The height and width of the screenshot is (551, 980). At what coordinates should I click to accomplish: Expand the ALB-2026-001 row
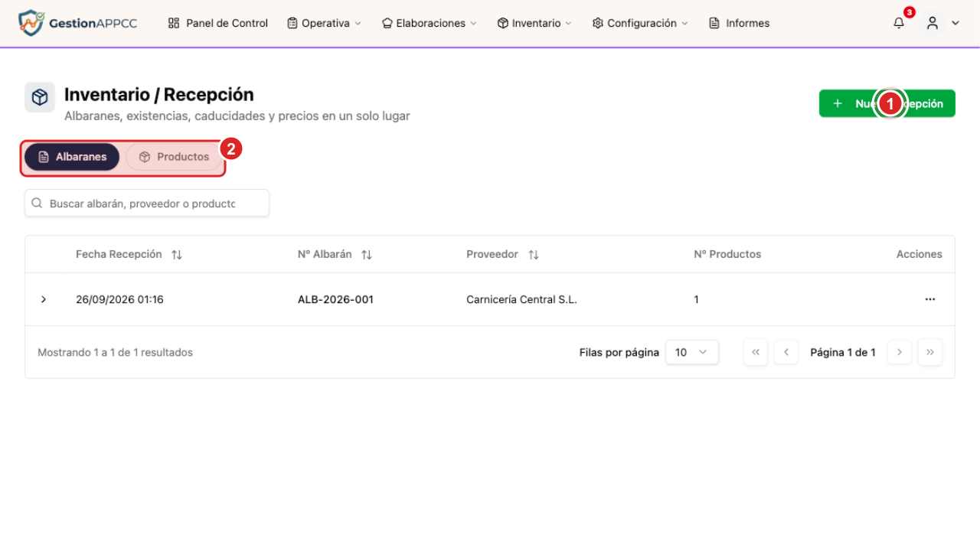[44, 299]
